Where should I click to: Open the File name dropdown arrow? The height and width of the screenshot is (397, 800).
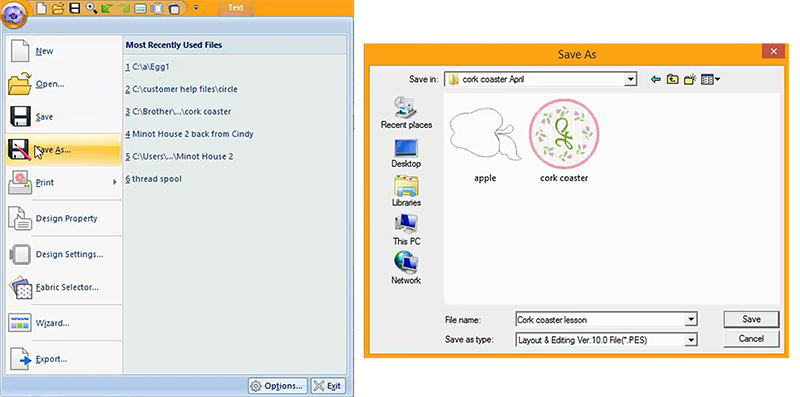point(691,320)
